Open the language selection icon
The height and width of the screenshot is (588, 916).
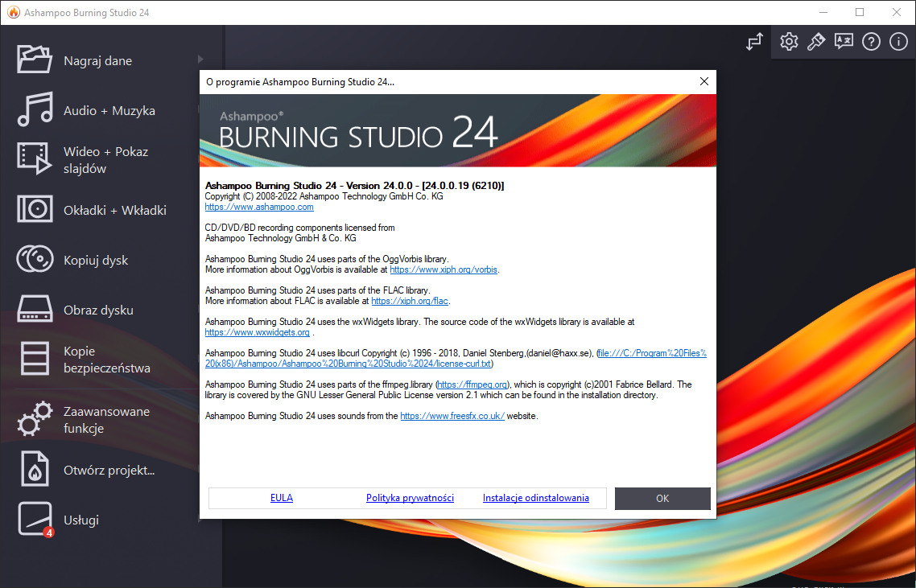[x=844, y=42]
